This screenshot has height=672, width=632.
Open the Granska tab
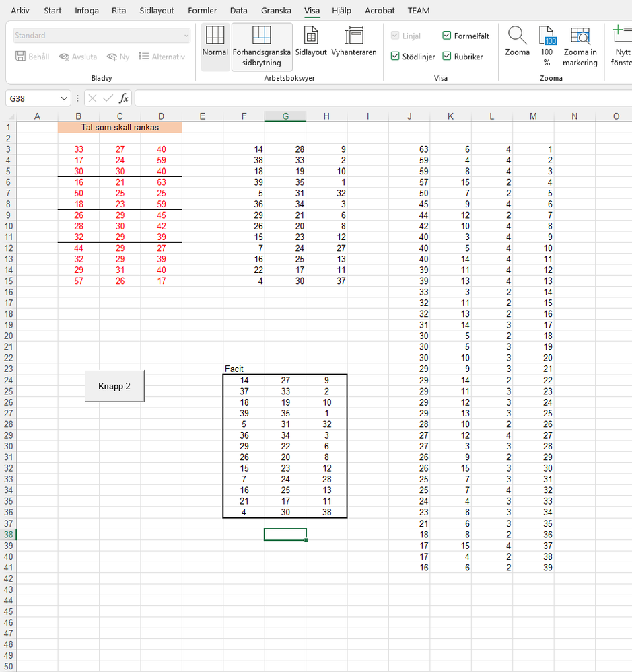click(276, 11)
